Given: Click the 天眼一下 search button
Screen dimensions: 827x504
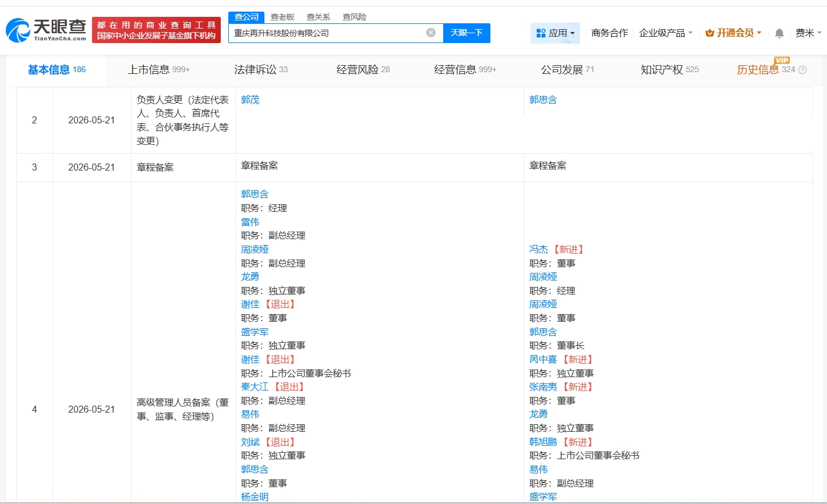Looking at the screenshot, I should 466,33.
